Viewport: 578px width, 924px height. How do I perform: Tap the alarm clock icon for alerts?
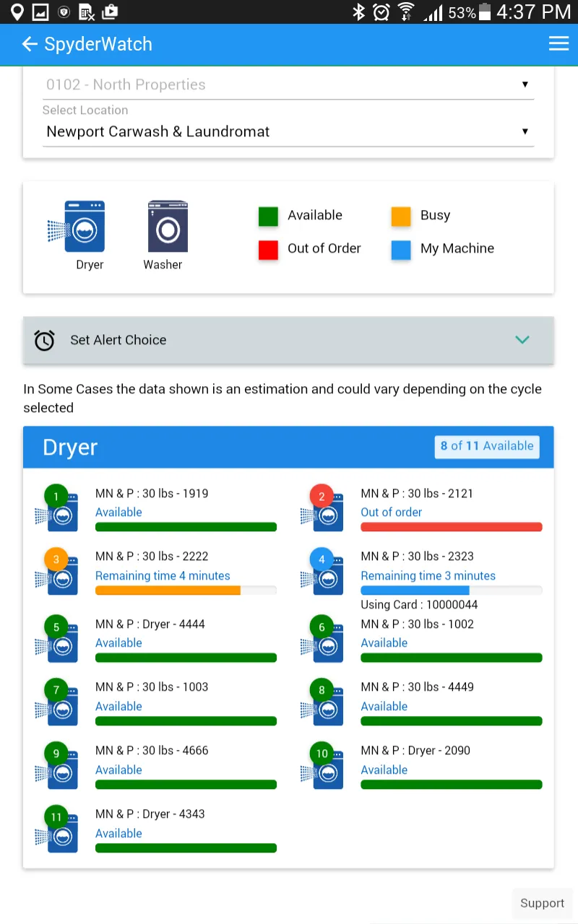coord(45,340)
